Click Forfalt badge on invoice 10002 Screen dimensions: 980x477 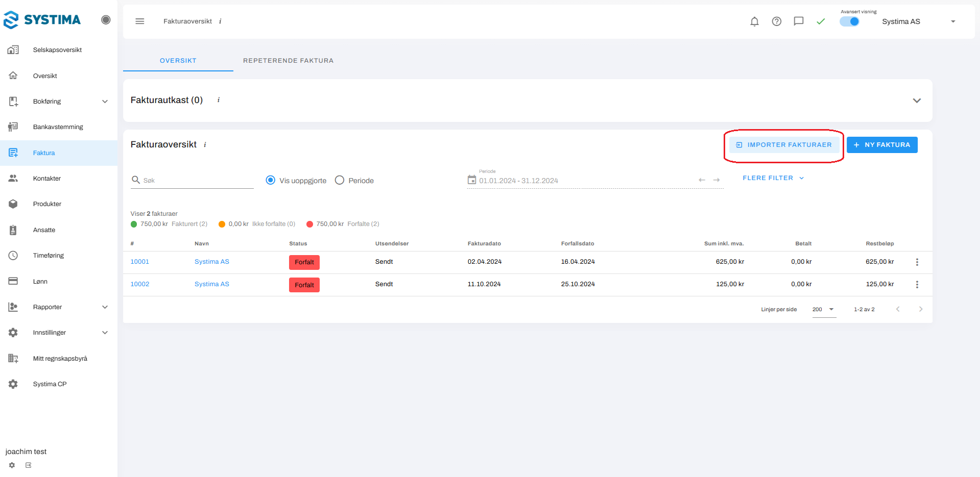click(x=304, y=285)
